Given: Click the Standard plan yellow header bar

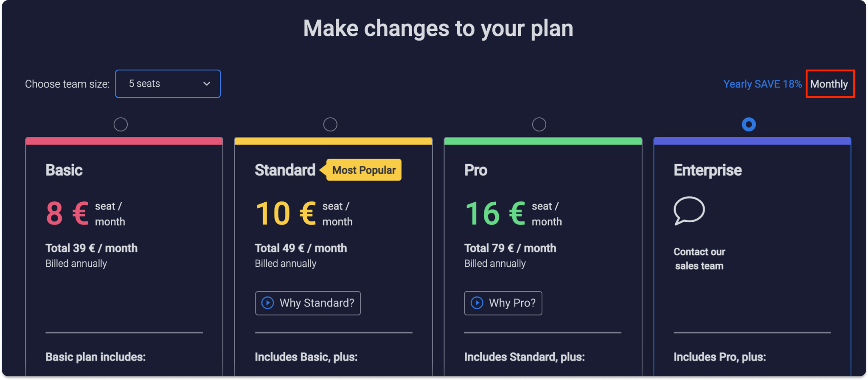Looking at the screenshot, I should coord(334,141).
